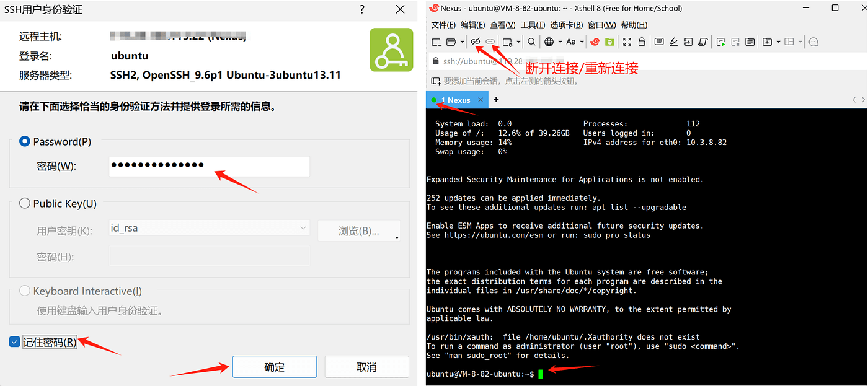Click the highlight pen icon
The width and height of the screenshot is (868, 386).
pos(674,42)
